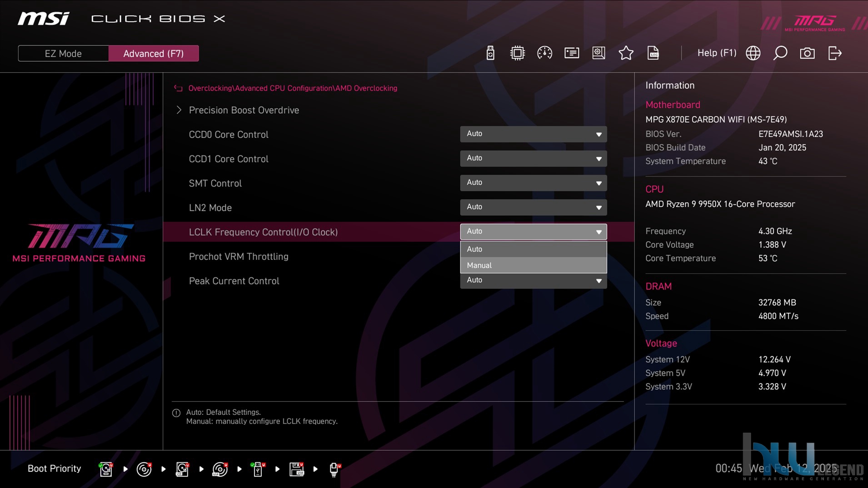Click the DRAM size 32768 MB value
Screen dimensions: 868x488
777,303
